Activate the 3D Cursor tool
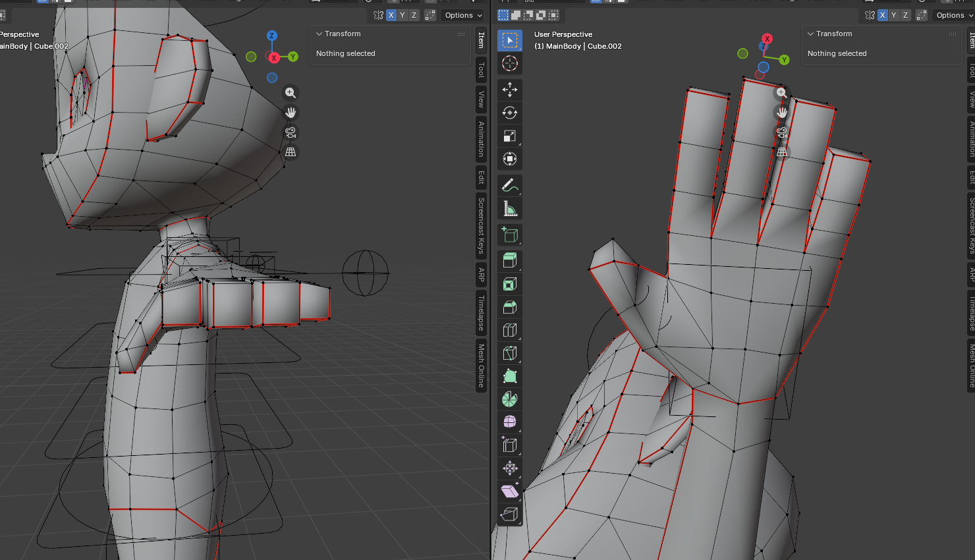 tap(509, 63)
